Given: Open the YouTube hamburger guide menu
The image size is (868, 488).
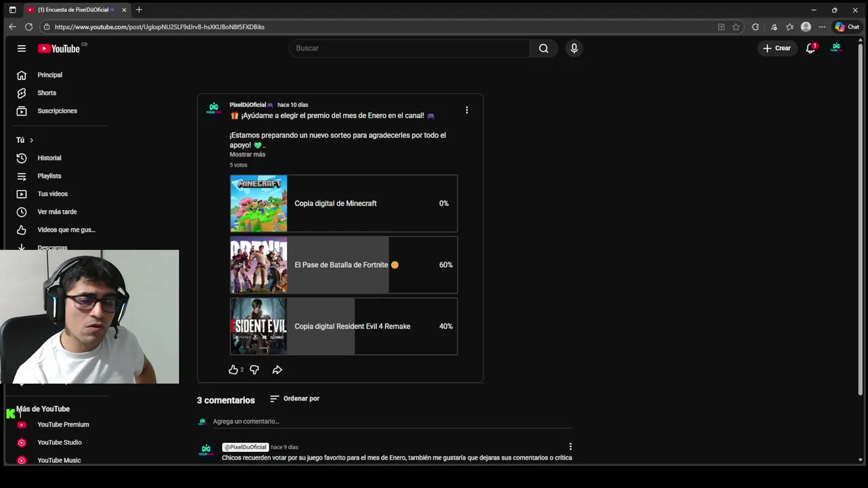Looking at the screenshot, I should point(22,48).
